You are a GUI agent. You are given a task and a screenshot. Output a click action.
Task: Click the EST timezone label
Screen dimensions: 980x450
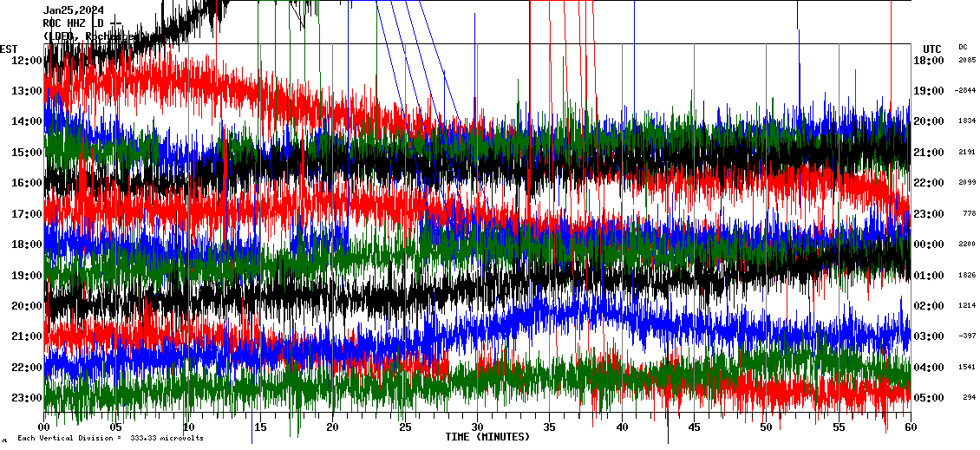click(9, 49)
